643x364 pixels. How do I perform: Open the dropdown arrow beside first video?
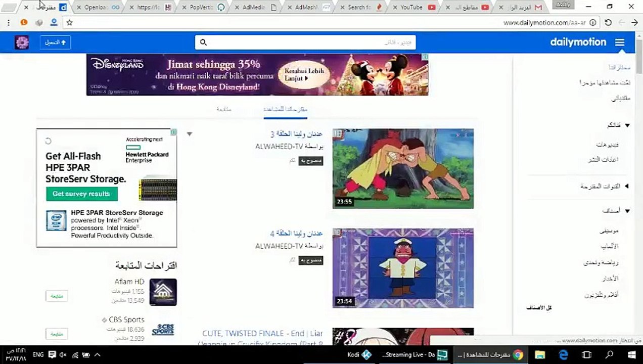190,134
